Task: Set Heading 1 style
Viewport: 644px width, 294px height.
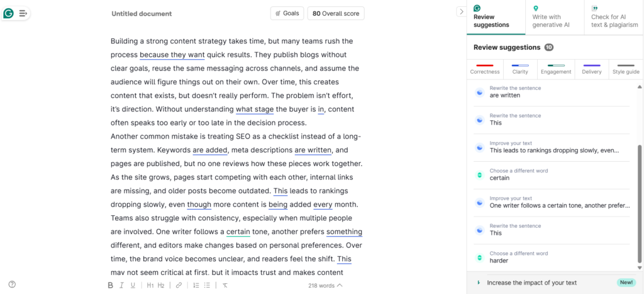Action: [150, 285]
